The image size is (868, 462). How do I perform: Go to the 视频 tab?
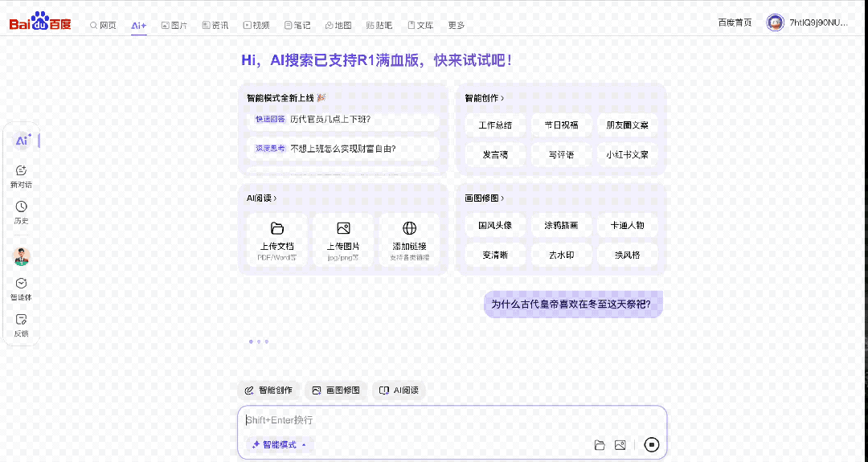pyautogui.click(x=256, y=25)
